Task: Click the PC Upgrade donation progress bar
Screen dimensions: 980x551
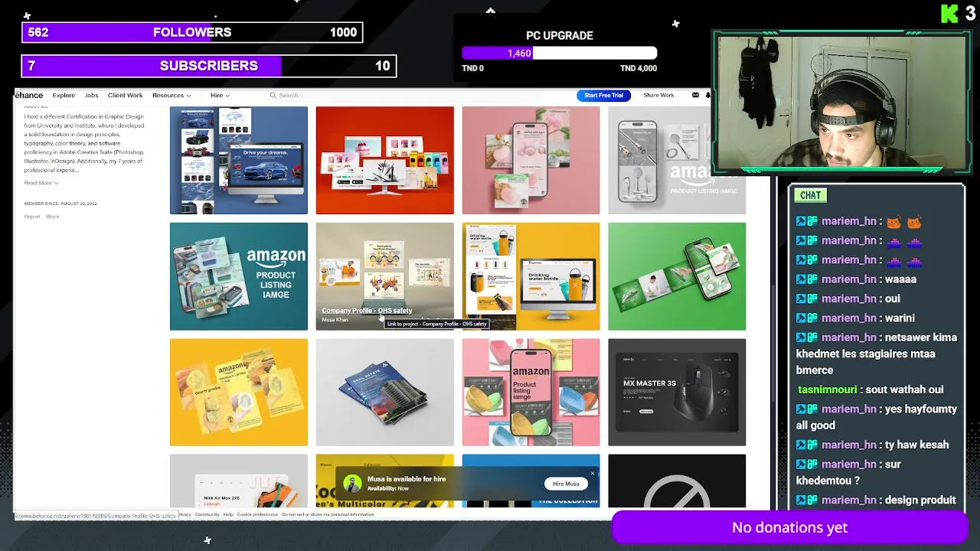Action: pyautogui.click(x=559, y=53)
